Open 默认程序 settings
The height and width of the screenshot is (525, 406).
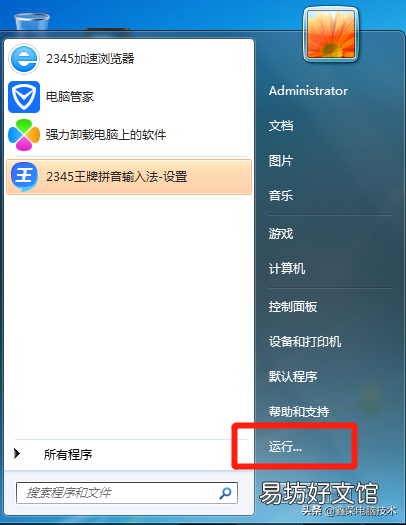pyautogui.click(x=293, y=376)
